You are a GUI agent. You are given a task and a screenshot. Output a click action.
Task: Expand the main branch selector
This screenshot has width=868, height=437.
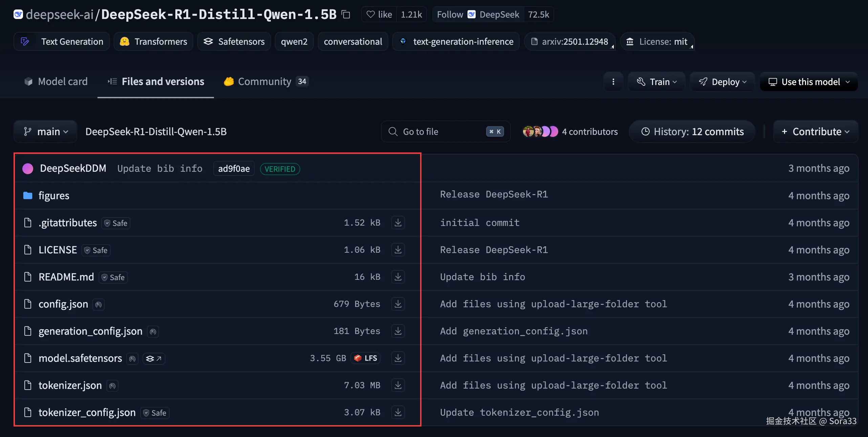point(45,131)
